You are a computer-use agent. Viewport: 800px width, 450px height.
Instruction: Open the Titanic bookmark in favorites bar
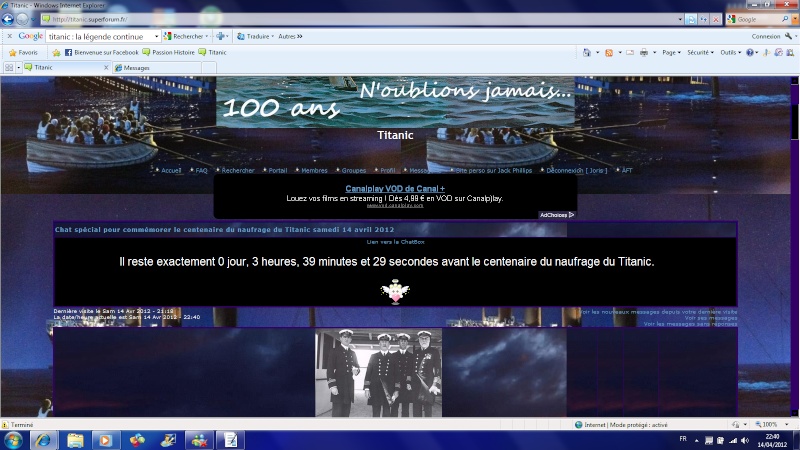[x=212, y=53]
